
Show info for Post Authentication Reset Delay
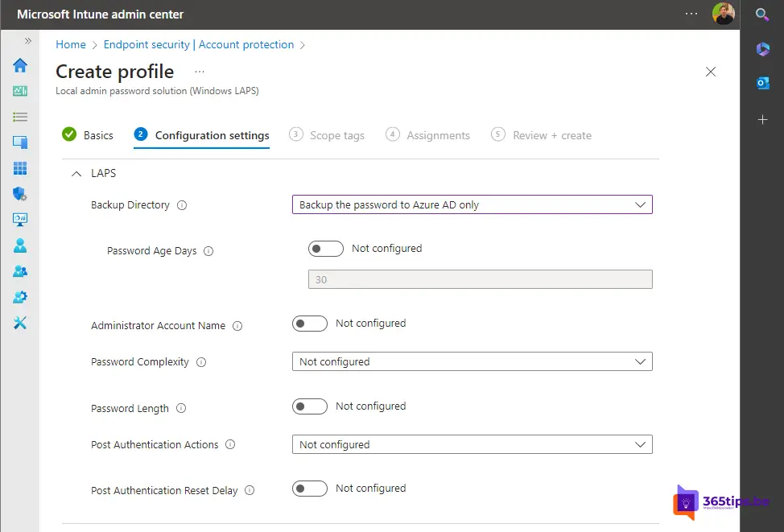click(x=250, y=490)
